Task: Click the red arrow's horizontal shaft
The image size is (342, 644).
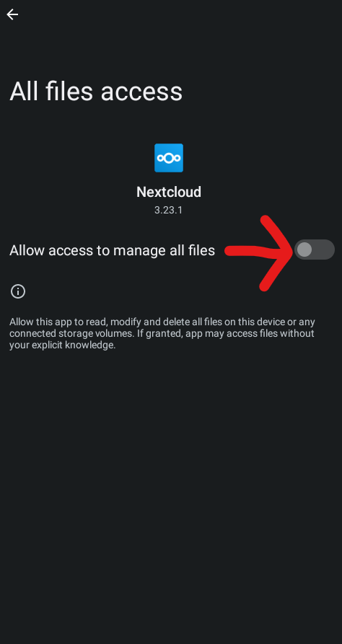Action: click(x=254, y=250)
